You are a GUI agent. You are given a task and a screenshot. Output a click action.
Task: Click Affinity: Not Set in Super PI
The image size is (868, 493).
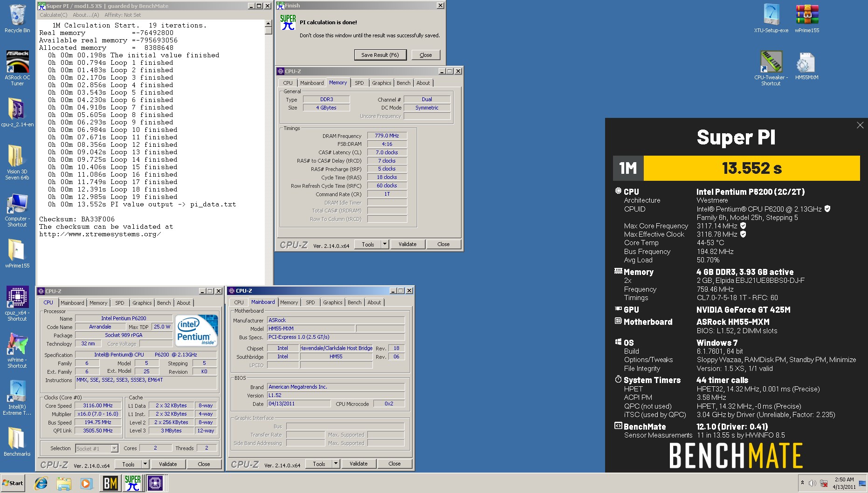(123, 15)
